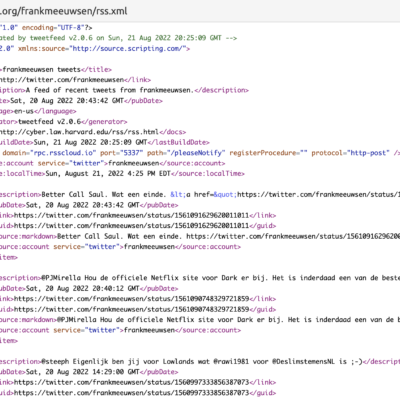This screenshot has width=400, height=400.
Task: Click the docs URL cyber.law.harvard.edu/rss/rss.html
Action: pos(79,132)
